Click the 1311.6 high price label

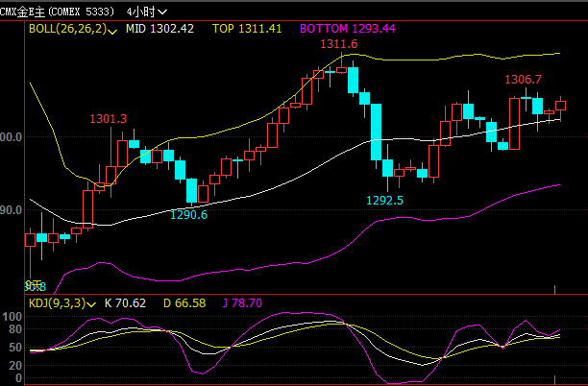point(338,44)
